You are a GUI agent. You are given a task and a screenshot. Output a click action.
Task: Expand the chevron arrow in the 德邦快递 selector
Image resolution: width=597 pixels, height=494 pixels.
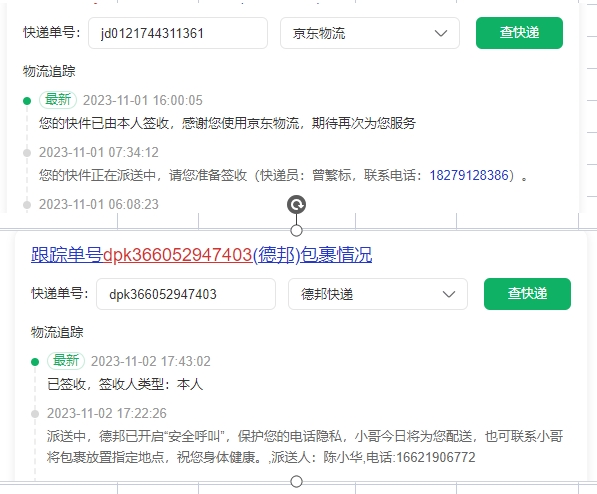click(449, 294)
